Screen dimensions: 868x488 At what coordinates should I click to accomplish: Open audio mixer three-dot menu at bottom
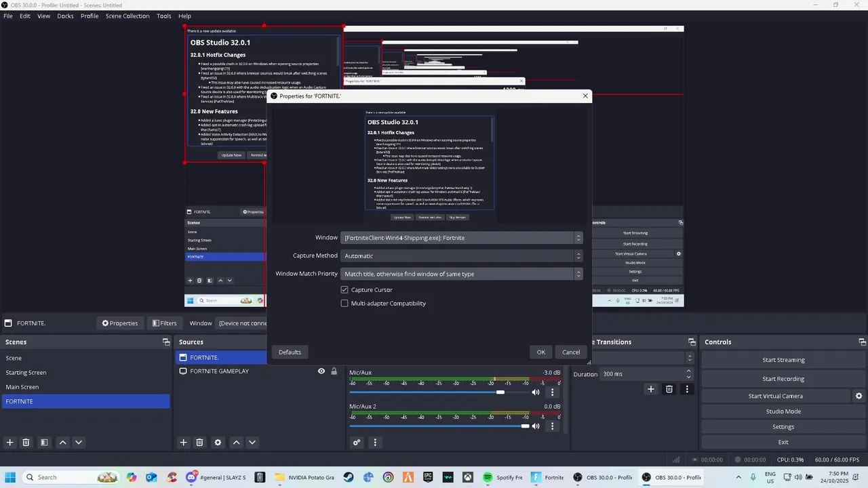[x=375, y=443]
